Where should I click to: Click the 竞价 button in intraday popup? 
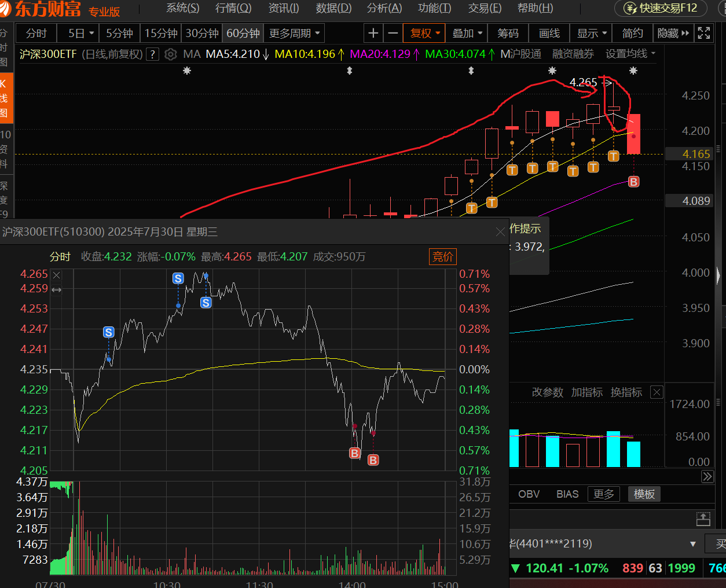[x=443, y=256]
